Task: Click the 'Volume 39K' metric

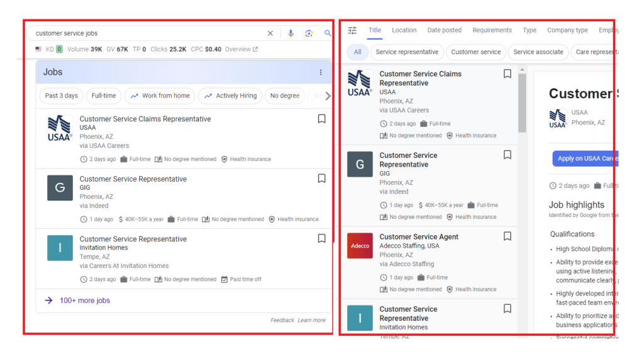Action: pos(85,49)
